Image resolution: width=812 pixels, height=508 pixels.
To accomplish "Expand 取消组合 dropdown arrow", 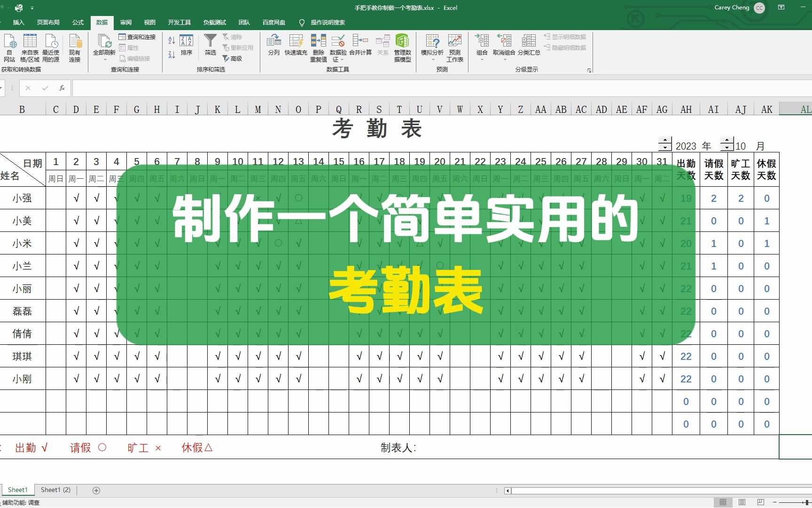I will [x=505, y=60].
